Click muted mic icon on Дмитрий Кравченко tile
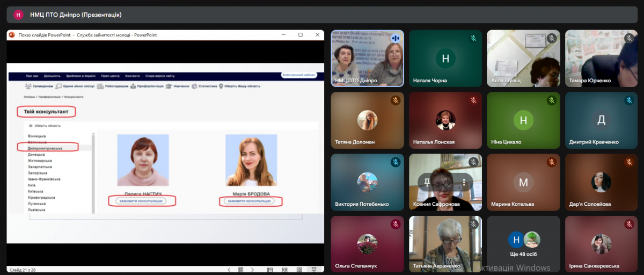The image size is (644, 275). pyautogui.click(x=629, y=100)
